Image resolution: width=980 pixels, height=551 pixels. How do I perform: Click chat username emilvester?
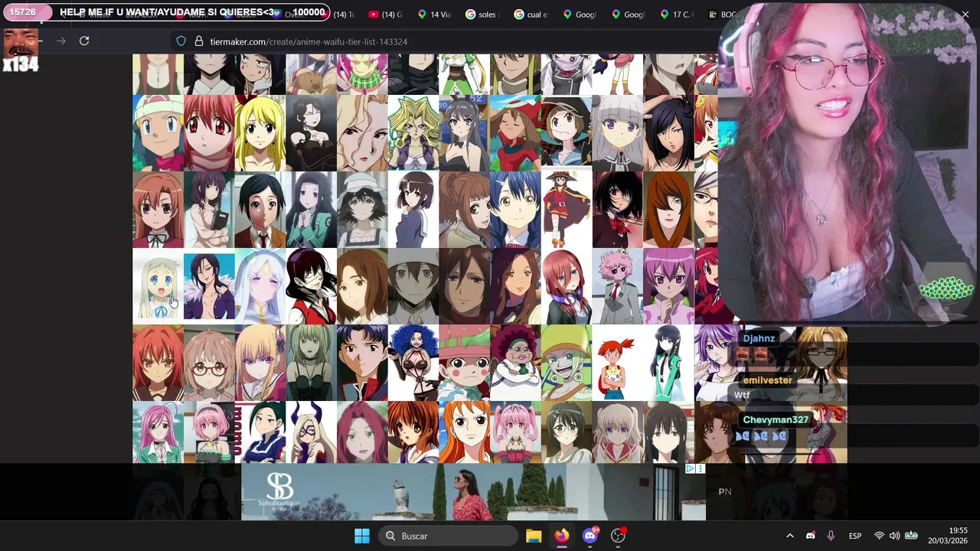(x=767, y=380)
